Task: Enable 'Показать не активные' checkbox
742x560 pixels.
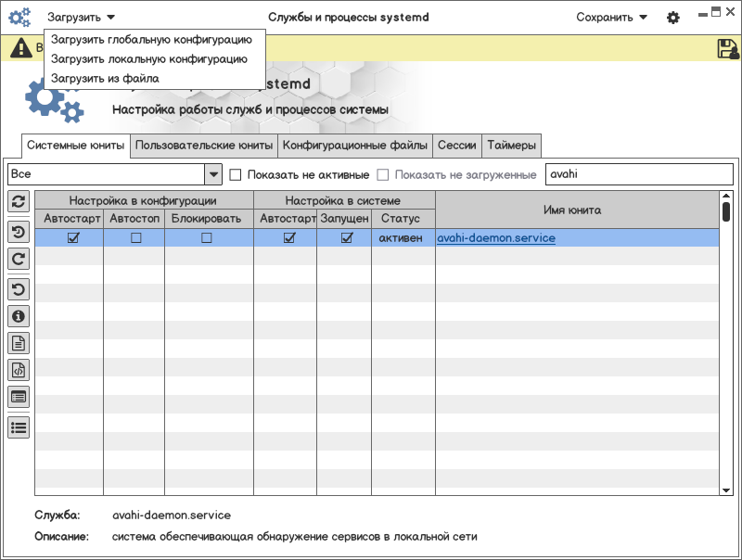Action: 236,174
